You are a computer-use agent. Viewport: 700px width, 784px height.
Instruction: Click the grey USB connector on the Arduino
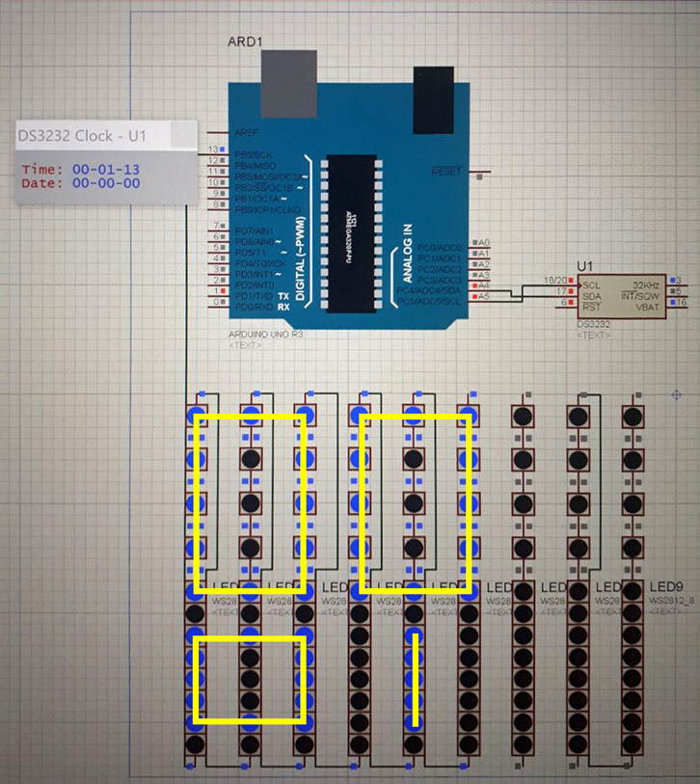pyautogui.click(x=289, y=84)
